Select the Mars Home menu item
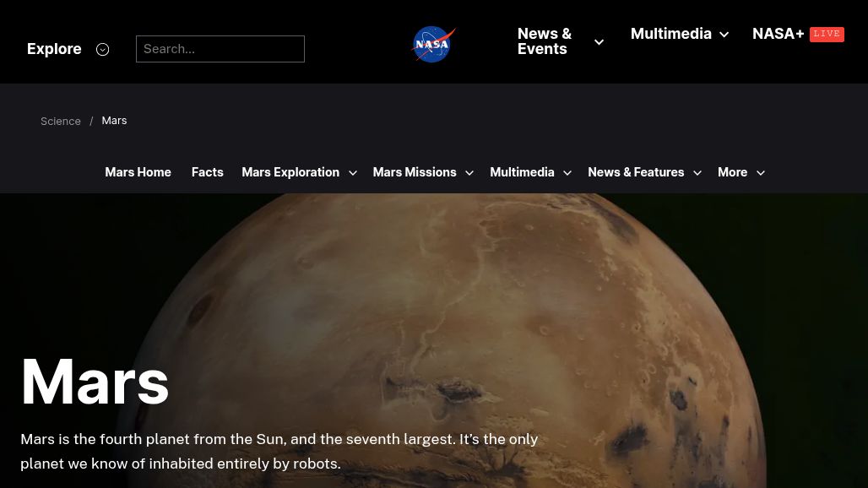The width and height of the screenshot is (868, 488). (138, 171)
